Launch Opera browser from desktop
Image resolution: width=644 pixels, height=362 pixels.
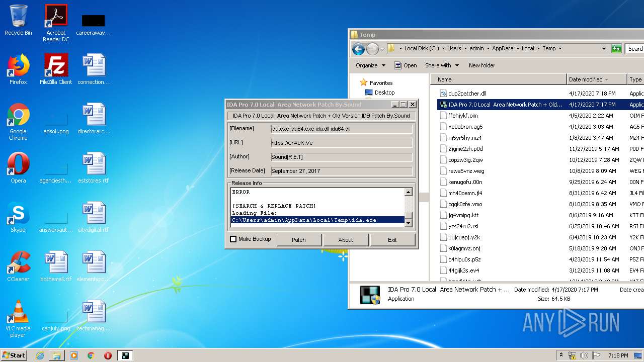(18, 168)
